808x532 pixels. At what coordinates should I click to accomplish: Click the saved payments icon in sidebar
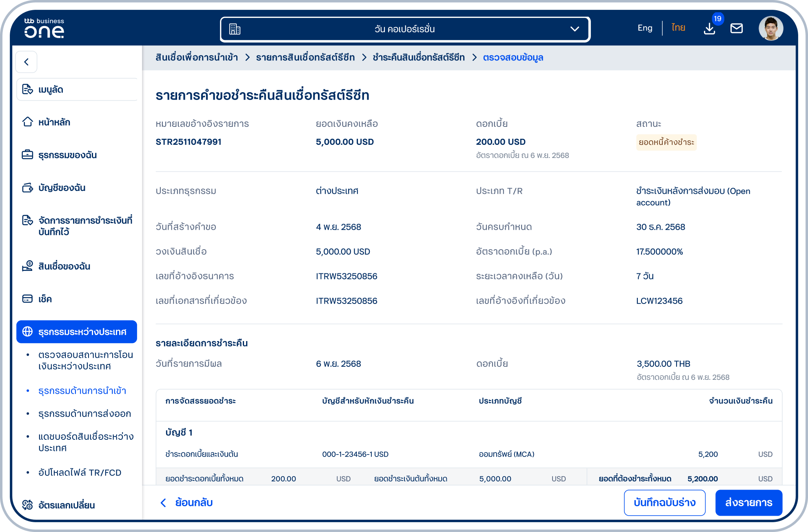(27, 220)
